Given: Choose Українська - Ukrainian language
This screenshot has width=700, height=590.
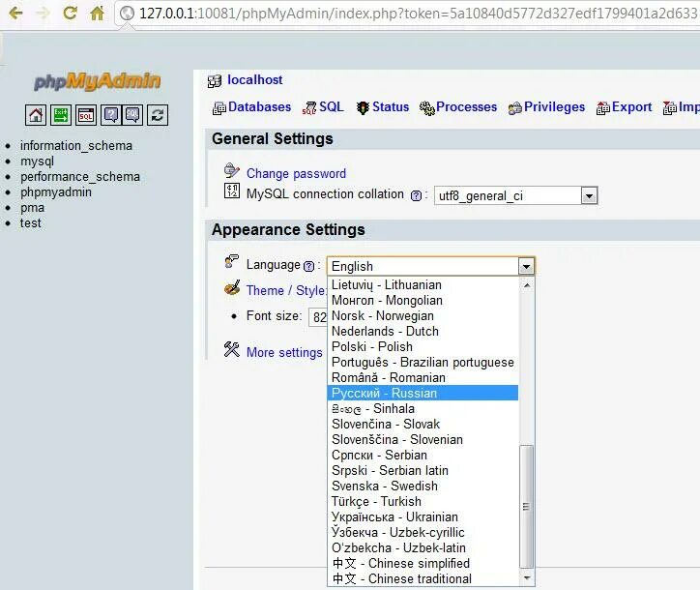Looking at the screenshot, I should tap(423, 516).
